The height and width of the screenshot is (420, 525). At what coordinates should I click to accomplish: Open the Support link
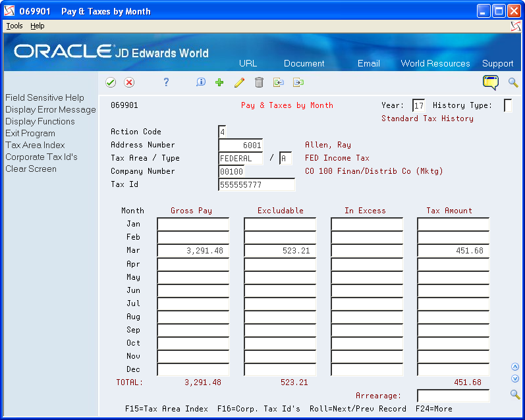click(497, 63)
